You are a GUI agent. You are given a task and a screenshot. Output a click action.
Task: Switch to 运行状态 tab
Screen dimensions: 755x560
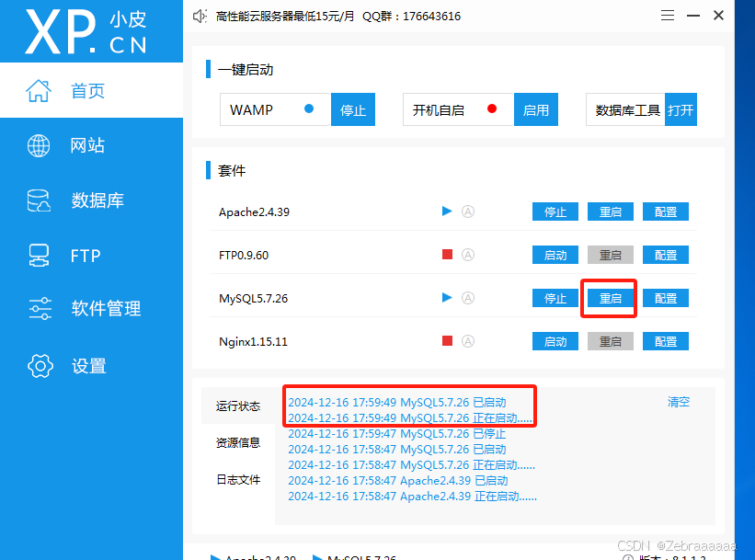click(x=238, y=406)
